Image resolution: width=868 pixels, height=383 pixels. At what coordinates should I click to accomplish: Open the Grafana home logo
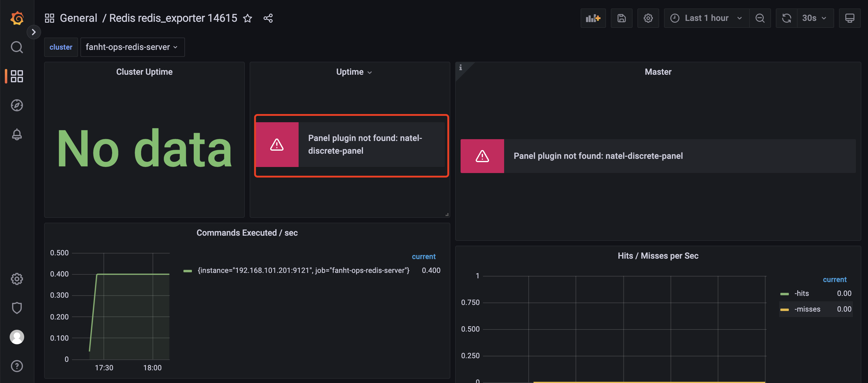tap(17, 18)
